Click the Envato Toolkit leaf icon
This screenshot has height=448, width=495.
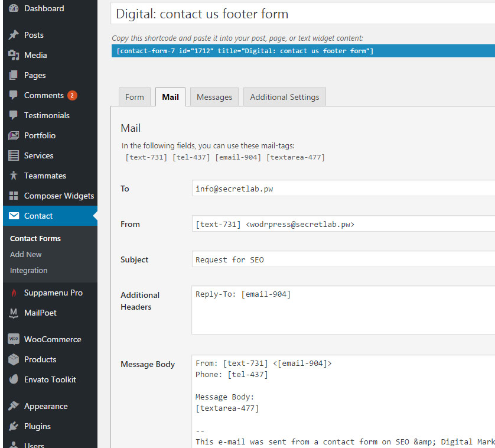tap(14, 380)
